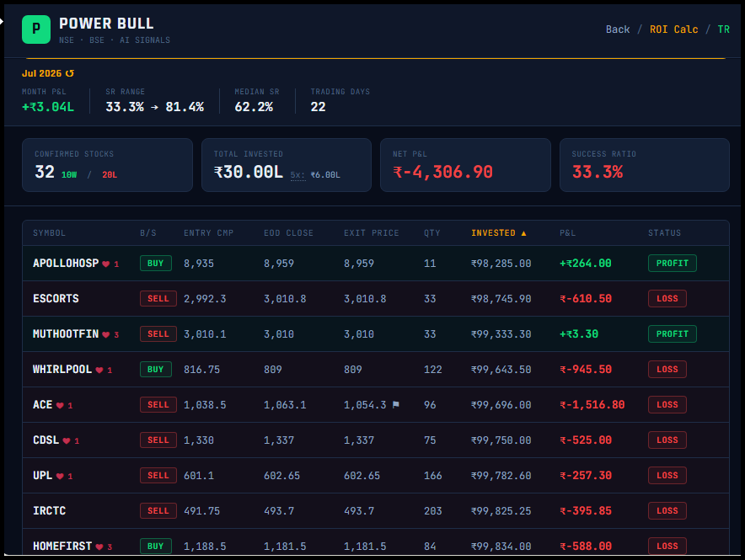Go to the Back link
The height and width of the screenshot is (560, 745).
(x=618, y=29)
